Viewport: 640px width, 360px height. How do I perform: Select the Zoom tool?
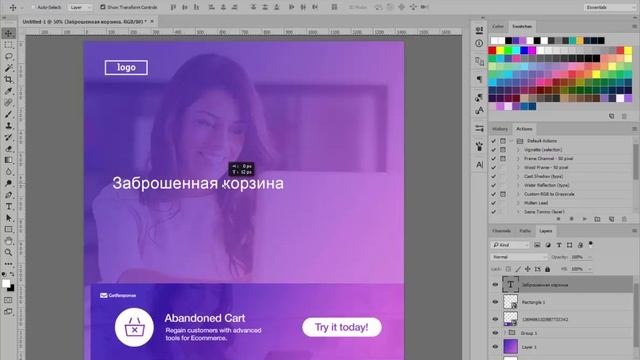(x=8, y=252)
